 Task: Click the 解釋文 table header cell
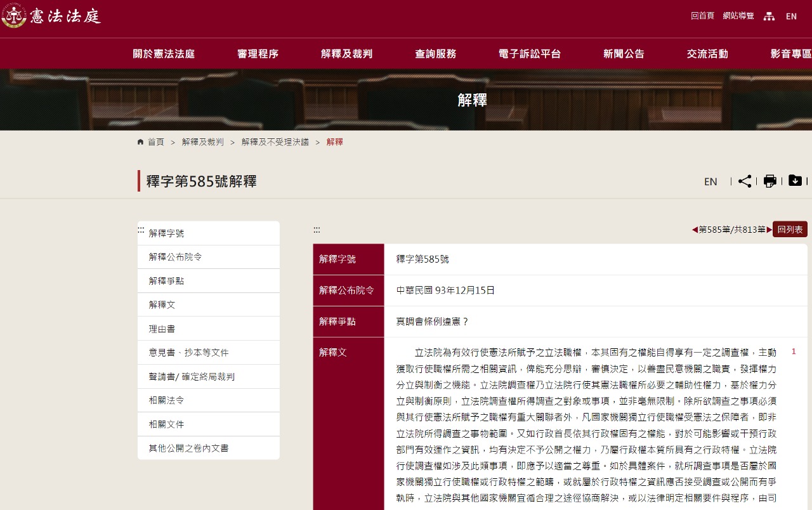coord(348,424)
